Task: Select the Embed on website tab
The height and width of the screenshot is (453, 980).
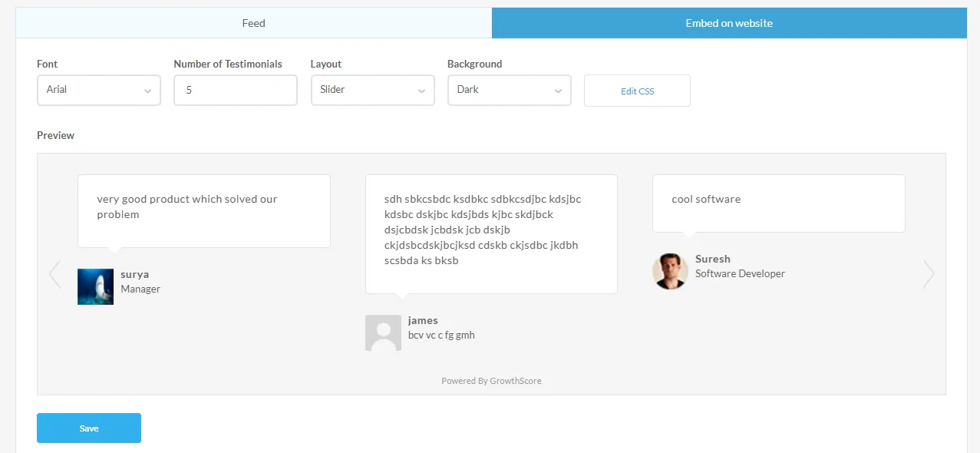Action: (729, 23)
